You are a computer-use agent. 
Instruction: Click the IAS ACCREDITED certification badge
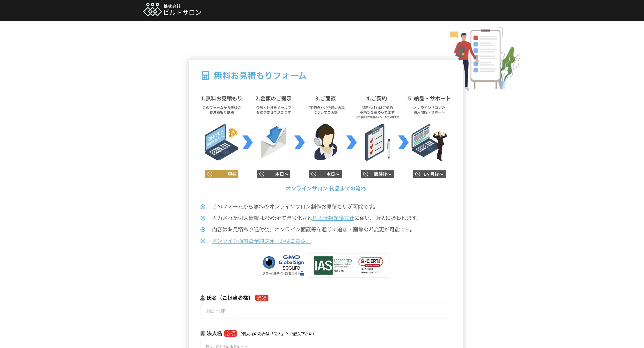click(333, 265)
